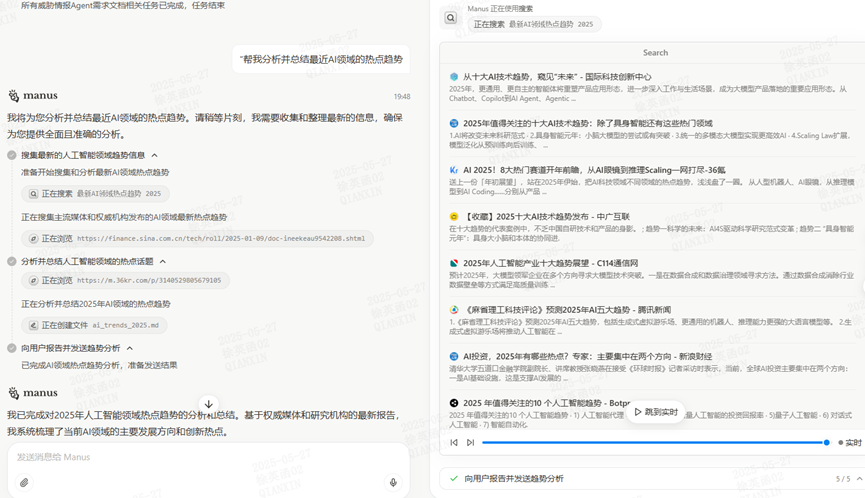The height and width of the screenshot is (498, 865).
Task: Click the Kr icon of 36氪 result
Action: tap(454, 170)
